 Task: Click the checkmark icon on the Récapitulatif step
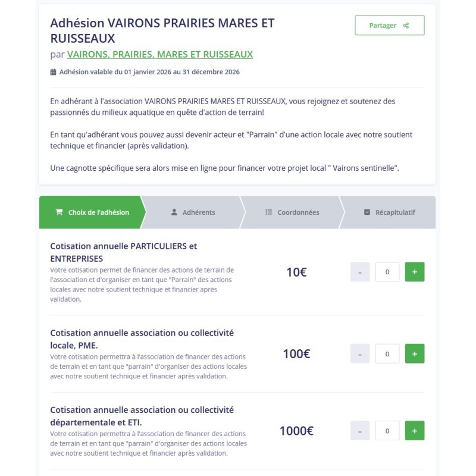pos(367,211)
